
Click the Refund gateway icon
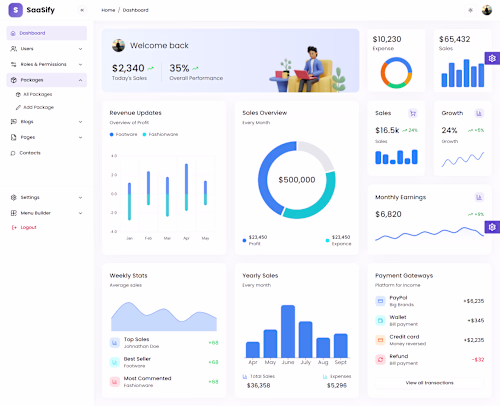380,360
